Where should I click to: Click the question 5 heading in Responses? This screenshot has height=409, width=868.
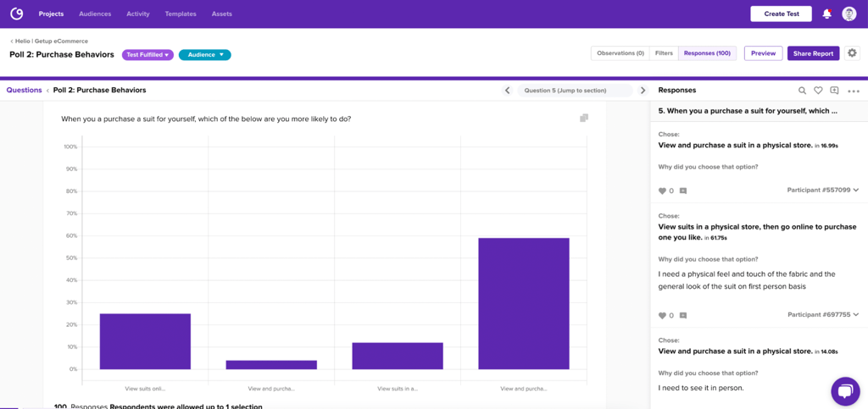(x=748, y=111)
